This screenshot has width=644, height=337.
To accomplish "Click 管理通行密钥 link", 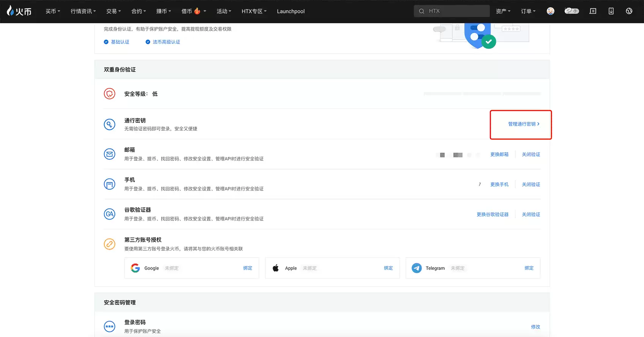I will point(523,124).
